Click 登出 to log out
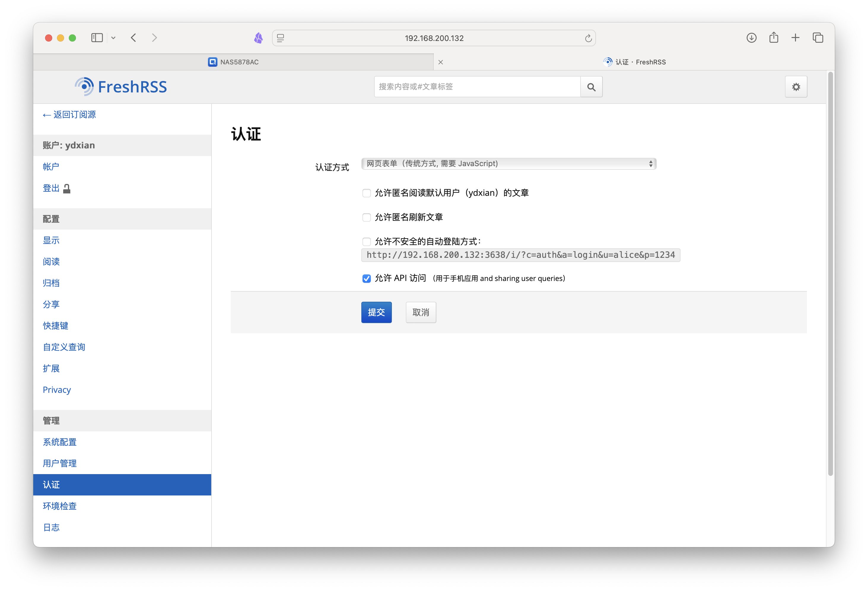Viewport: 868px width, 591px height. 56,188
